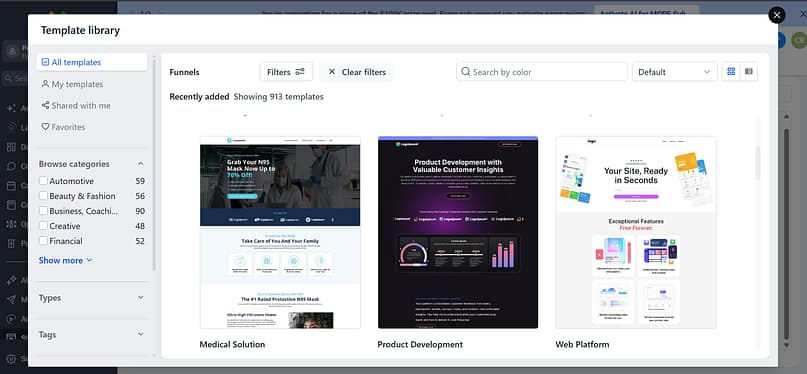Tick the Beauty & Fashion checkbox
The image size is (807, 374).
(43, 196)
